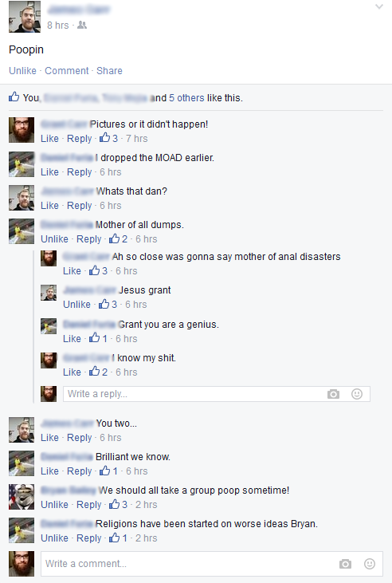Click the camera icon in Write a reply box
Screen dimensions: 392x583
pos(333,394)
